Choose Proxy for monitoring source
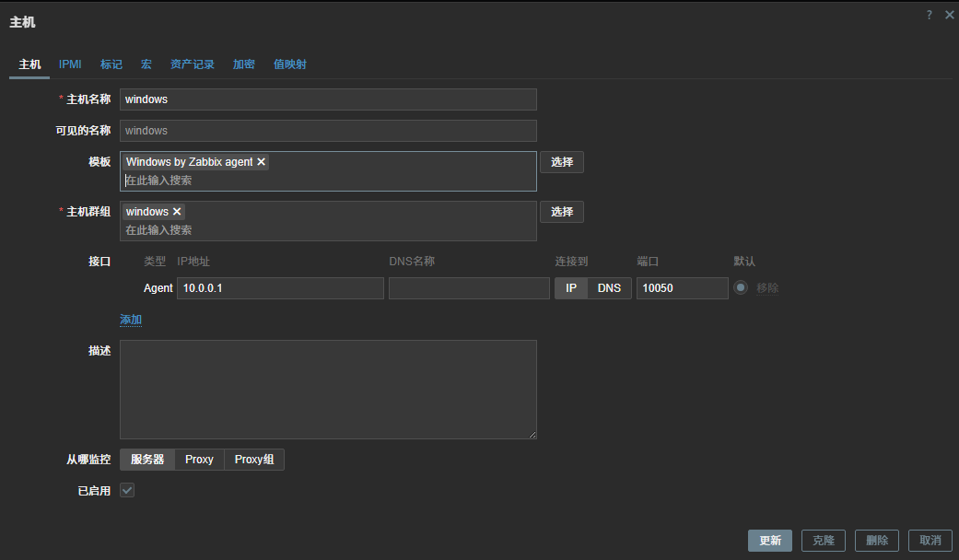The width and height of the screenshot is (959, 560). [199, 460]
